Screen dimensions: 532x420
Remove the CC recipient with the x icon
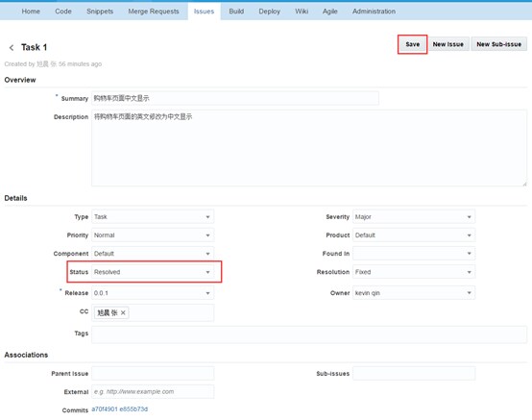tap(123, 312)
